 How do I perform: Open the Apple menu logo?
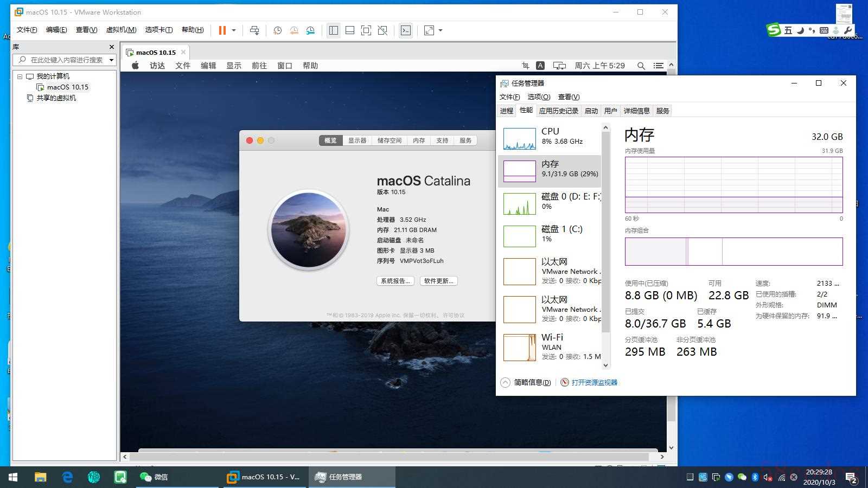[136, 66]
